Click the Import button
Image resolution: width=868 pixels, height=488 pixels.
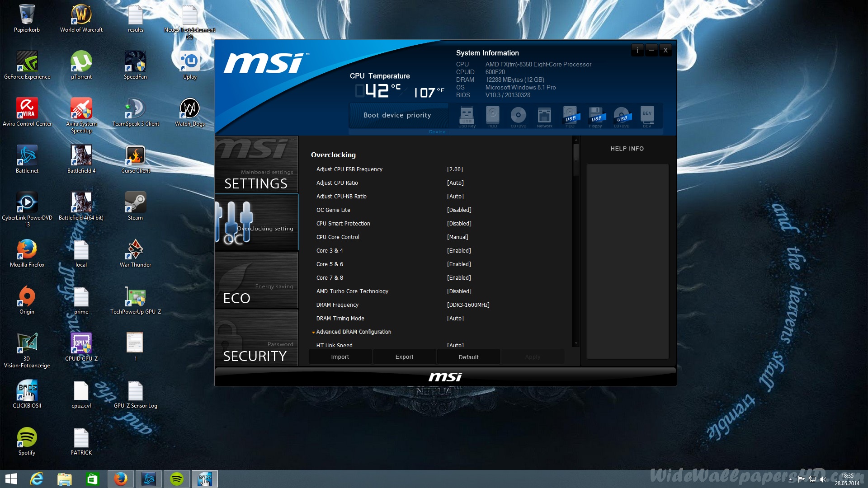340,357
